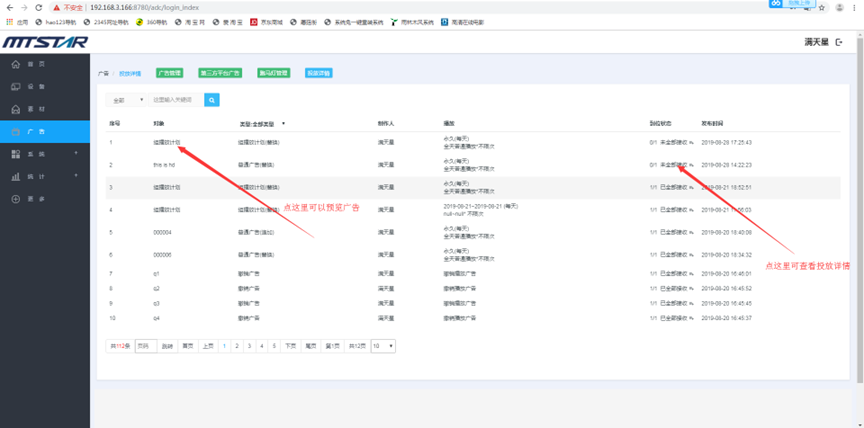Image resolution: width=864 pixels, height=428 pixels.
Task: Switch to the 第三方平台广告 tab
Action: (219, 73)
